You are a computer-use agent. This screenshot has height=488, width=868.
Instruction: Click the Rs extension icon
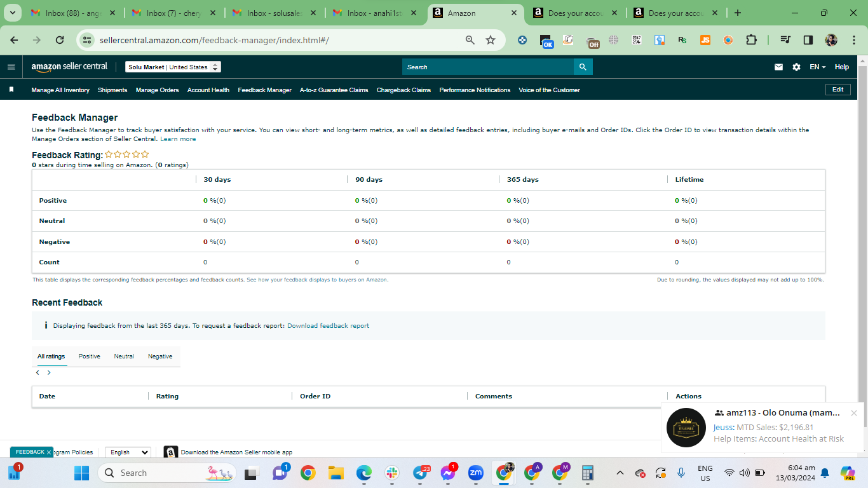point(682,40)
